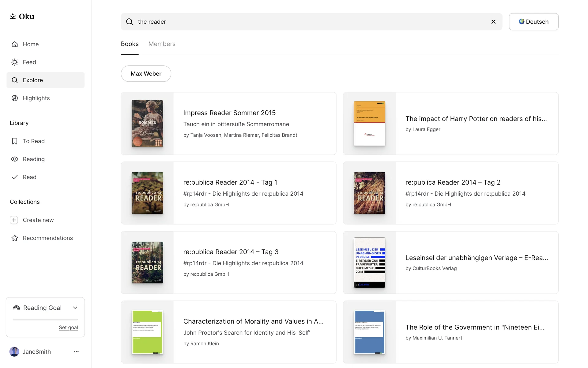Viewport: 588px width, 368px height.
Task: Open the Reading list eye icon
Action: 15,159
